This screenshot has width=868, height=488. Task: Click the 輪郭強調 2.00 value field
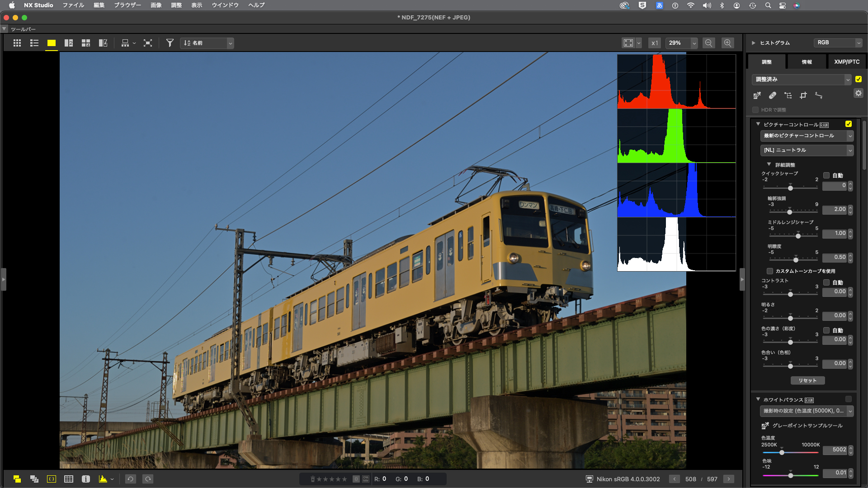click(x=835, y=210)
